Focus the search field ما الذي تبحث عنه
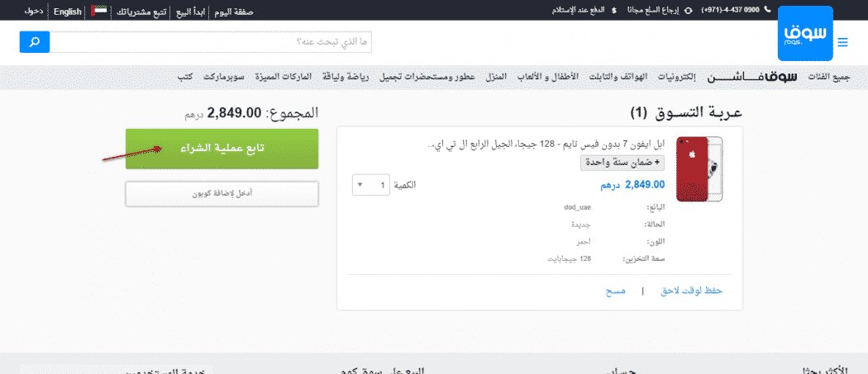This screenshot has height=374, width=868. pos(211,42)
